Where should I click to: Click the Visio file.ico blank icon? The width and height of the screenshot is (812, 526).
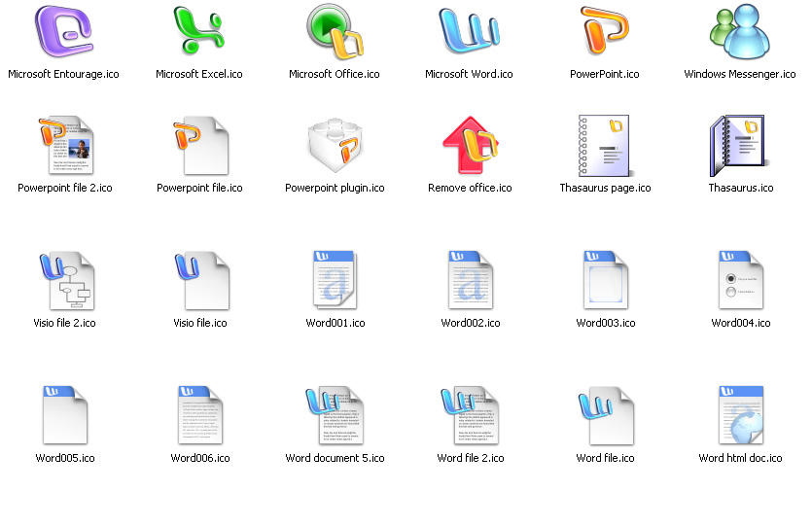(201, 281)
